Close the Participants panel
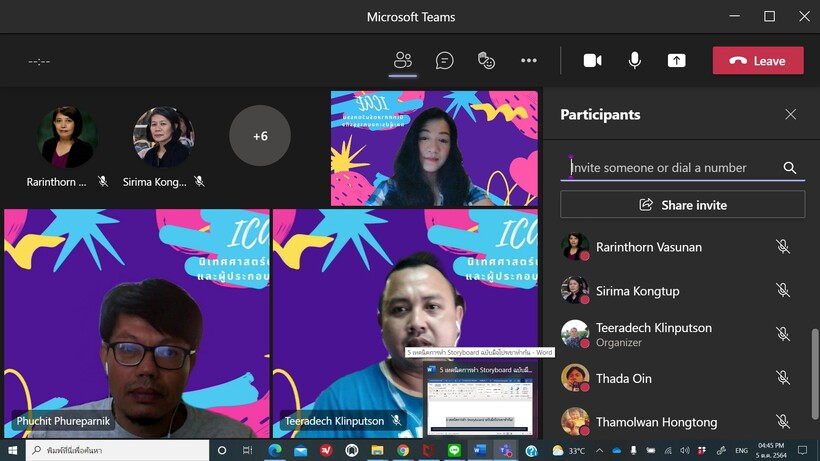The width and height of the screenshot is (820, 461). click(x=790, y=114)
